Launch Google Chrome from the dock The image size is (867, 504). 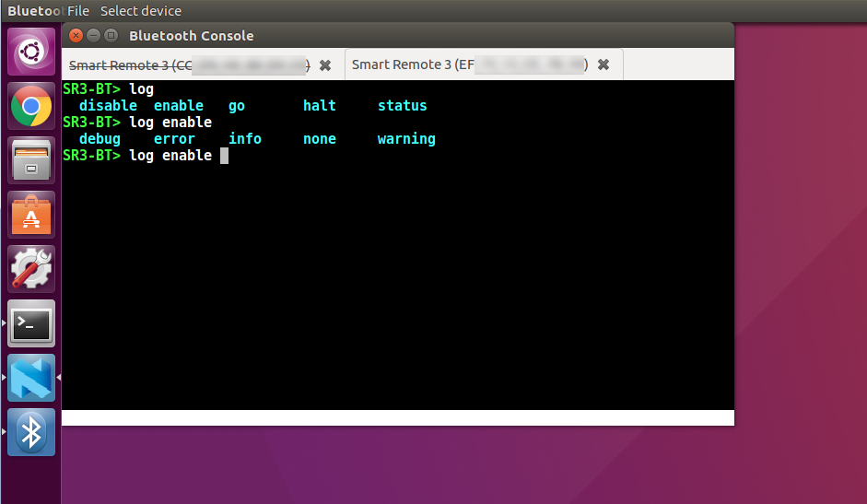tap(31, 106)
